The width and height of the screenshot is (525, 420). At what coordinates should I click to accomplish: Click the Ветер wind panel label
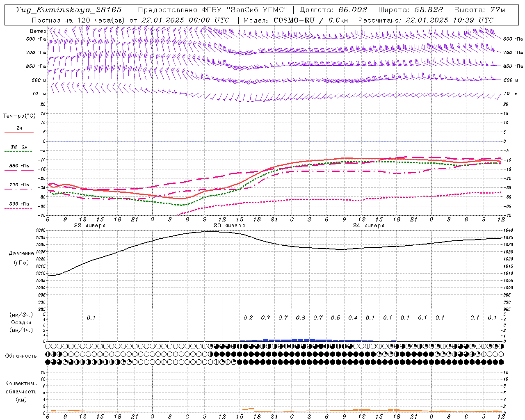[x=38, y=31]
